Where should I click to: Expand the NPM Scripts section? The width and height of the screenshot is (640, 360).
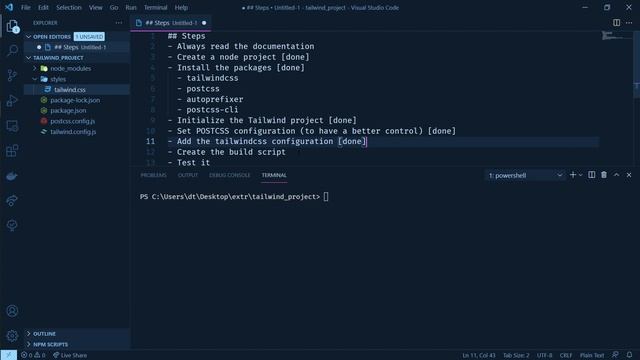point(29,344)
